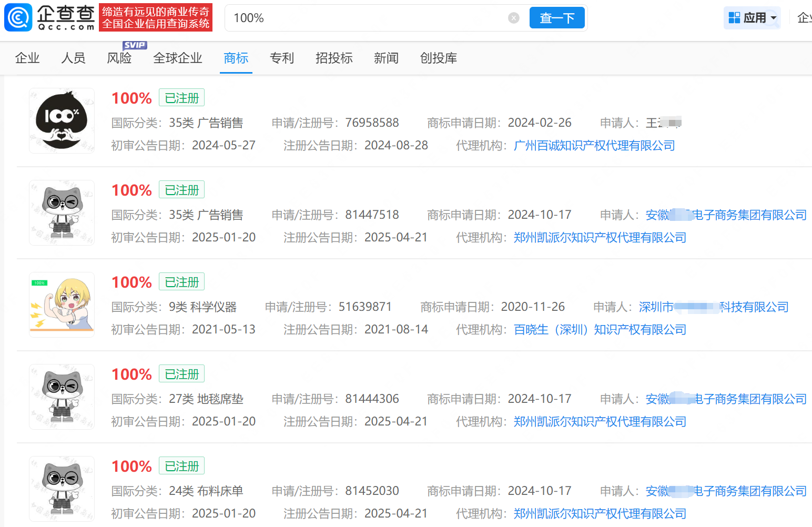
Task: Click 百晓生（深圳）知识产权有限公司 link
Action: point(600,329)
